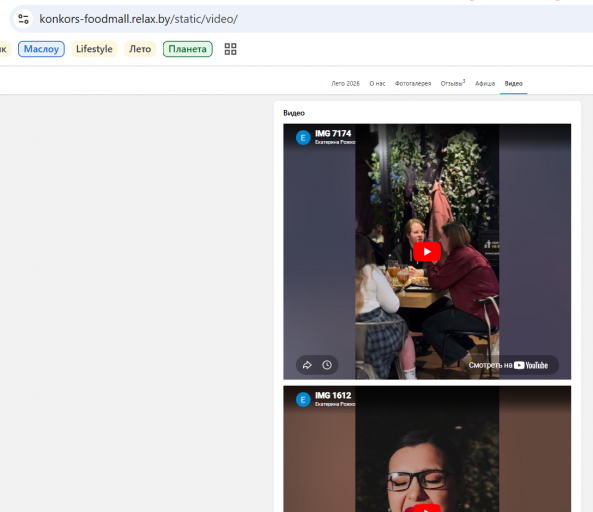Click the IMG 7174 video title
This screenshot has height=512, width=593.
pos(333,133)
